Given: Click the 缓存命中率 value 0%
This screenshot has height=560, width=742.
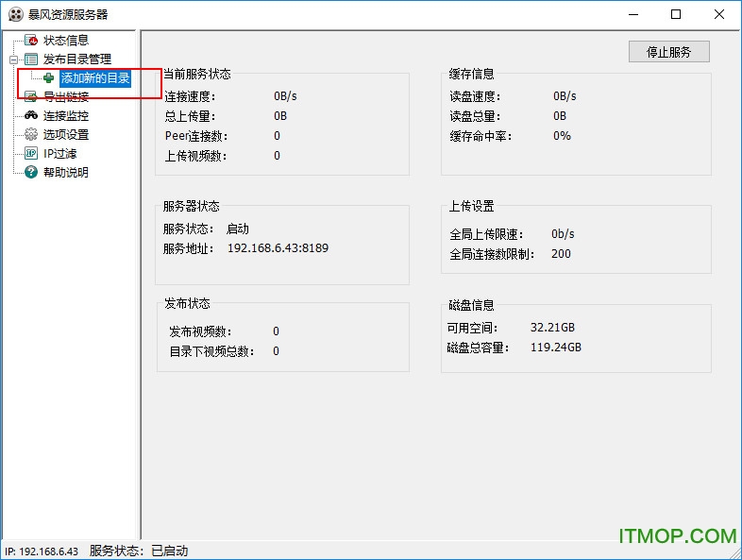Looking at the screenshot, I should tap(562, 136).
